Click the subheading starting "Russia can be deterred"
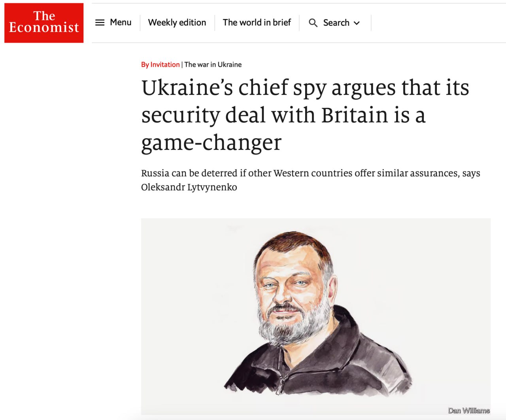The image size is (506, 420). click(310, 173)
